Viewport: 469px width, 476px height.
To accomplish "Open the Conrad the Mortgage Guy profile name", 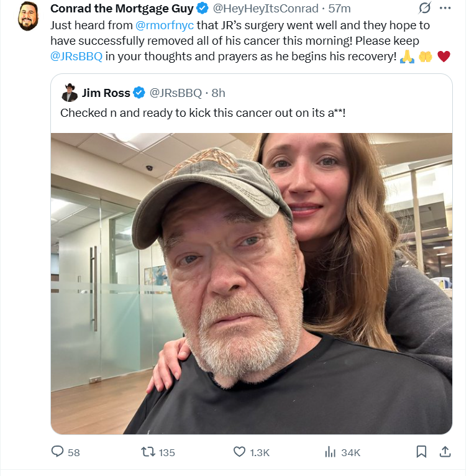I will pos(122,9).
